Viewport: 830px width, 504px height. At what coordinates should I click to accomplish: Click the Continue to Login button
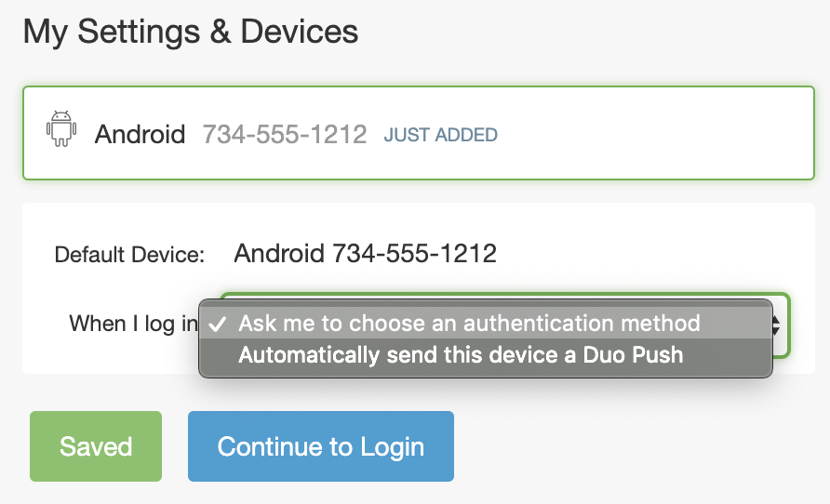321,446
